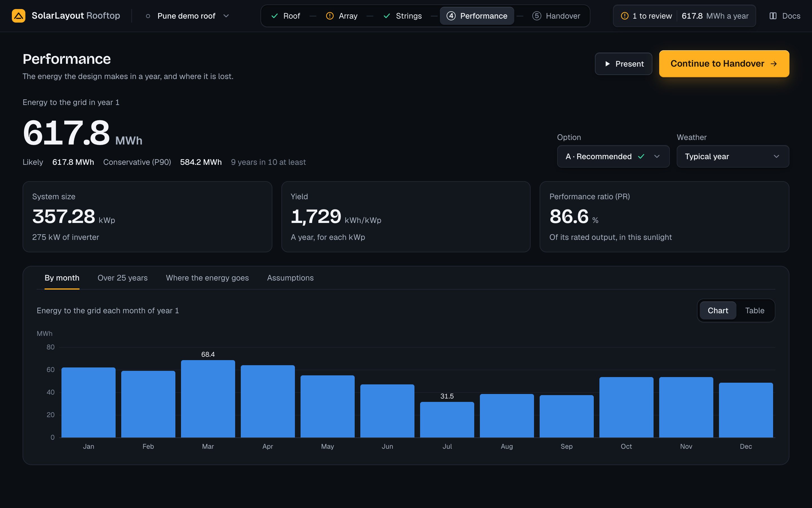Click the System size 357.28 kWp card
The height and width of the screenshot is (508, 812).
(147, 217)
